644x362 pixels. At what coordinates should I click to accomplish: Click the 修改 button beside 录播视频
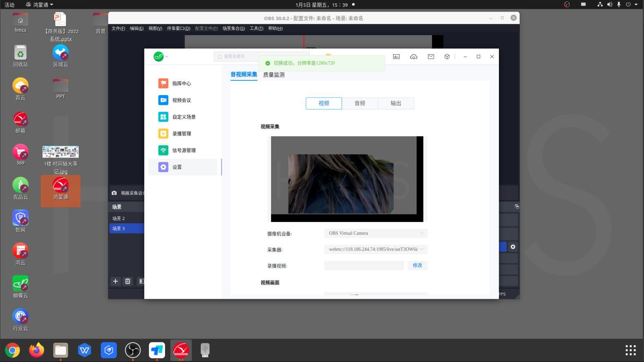coord(417,266)
